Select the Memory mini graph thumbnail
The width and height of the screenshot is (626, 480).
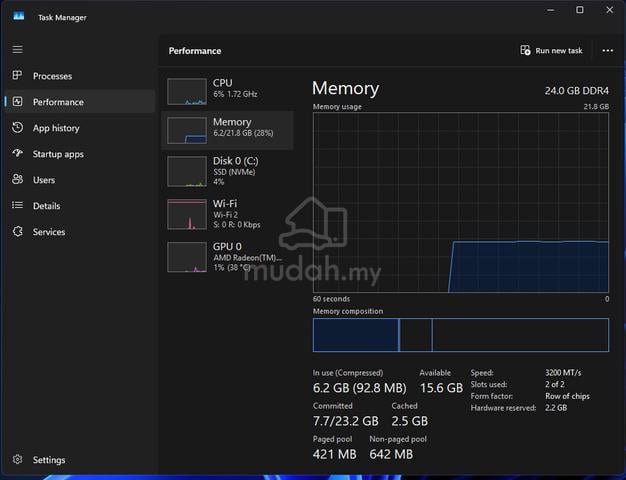(187, 130)
